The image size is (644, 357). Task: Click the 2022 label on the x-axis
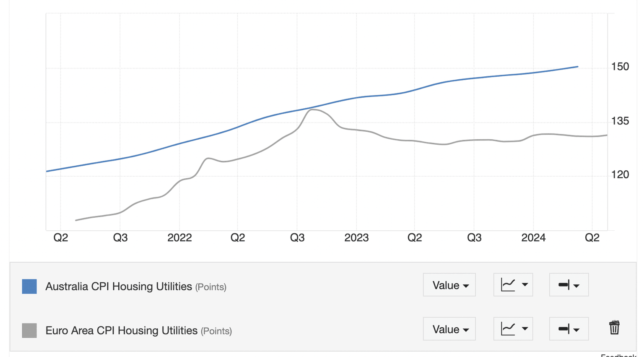click(x=179, y=238)
